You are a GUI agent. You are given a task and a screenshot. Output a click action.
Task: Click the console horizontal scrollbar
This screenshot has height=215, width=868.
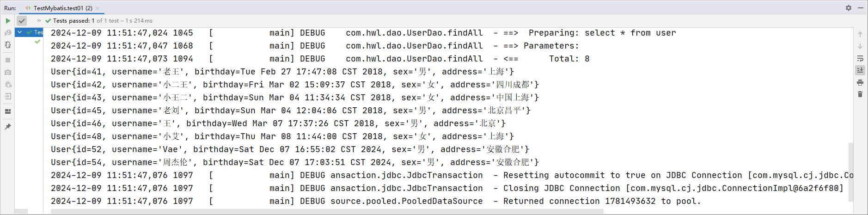coord(327,211)
